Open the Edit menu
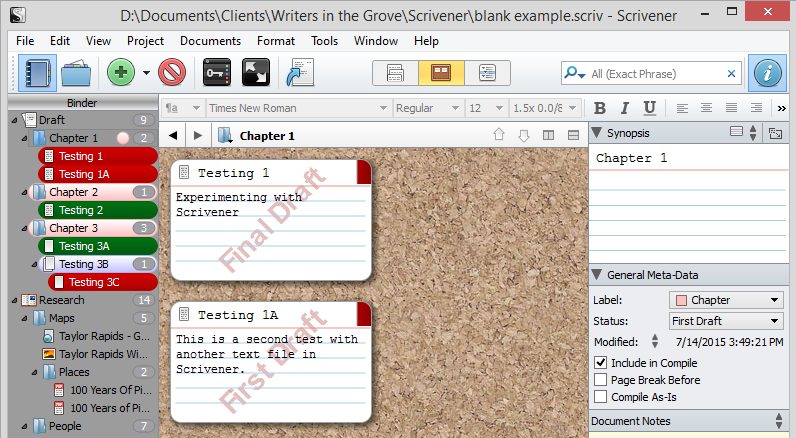The image size is (796, 438). pos(59,41)
